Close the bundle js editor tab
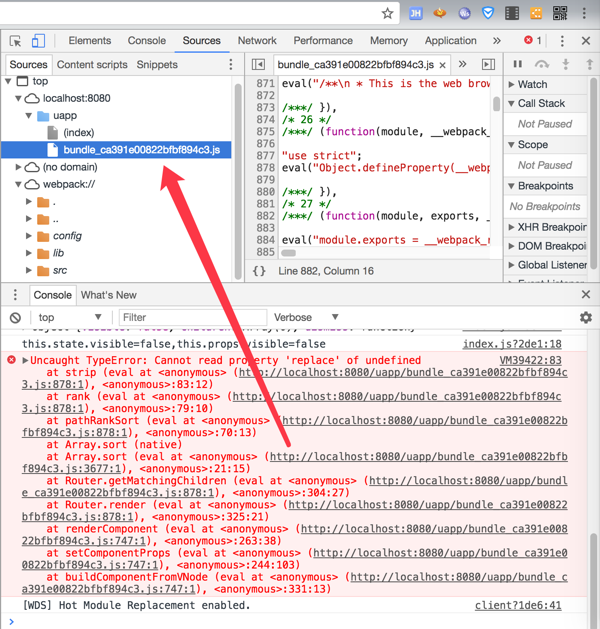The width and height of the screenshot is (600, 629). (x=442, y=65)
